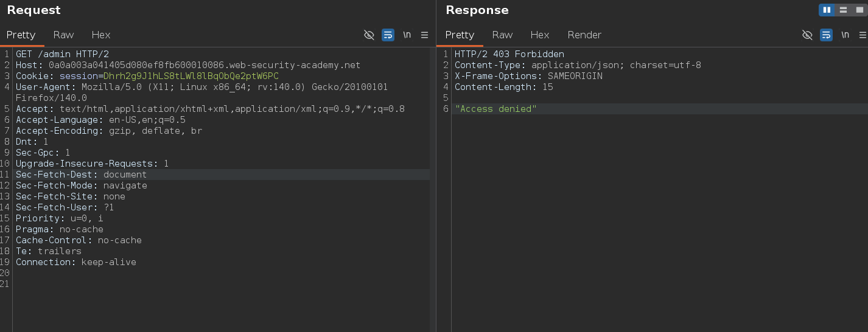This screenshot has height=332, width=868.
Task: Click the HTTP/2 403 Forbidden status line
Action: (509, 54)
